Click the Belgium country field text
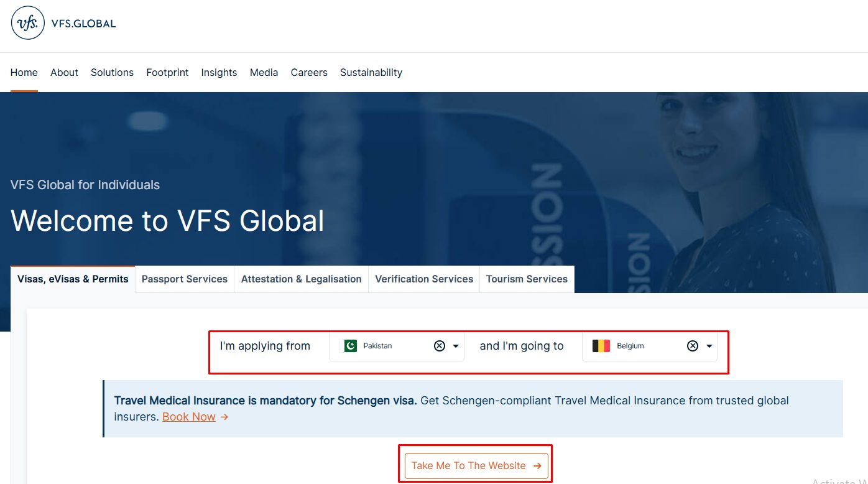 [630, 346]
